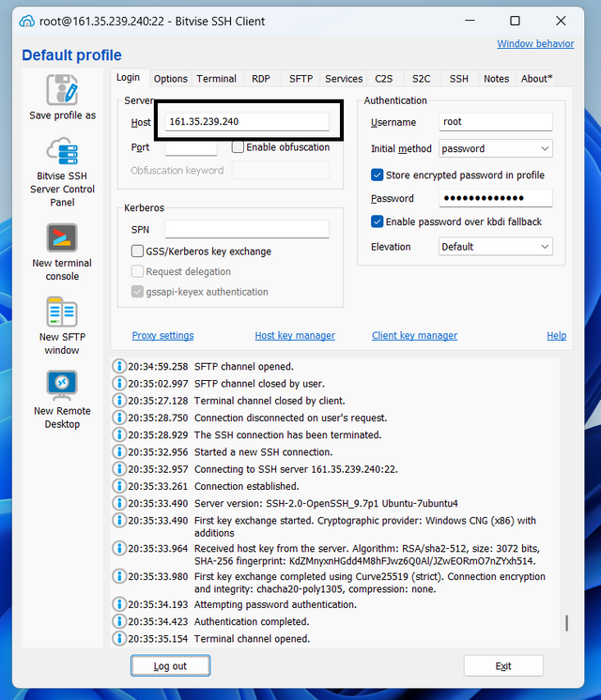601x700 pixels.
Task: Enable obfuscation checkbox
Action: [x=238, y=147]
